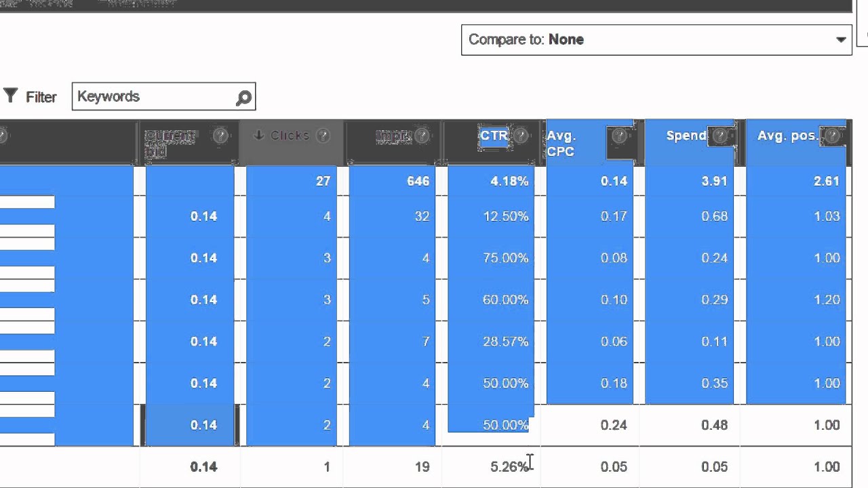This screenshot has width=868, height=488.
Task: Click the 0.11 spend cell
Action: [x=714, y=342]
